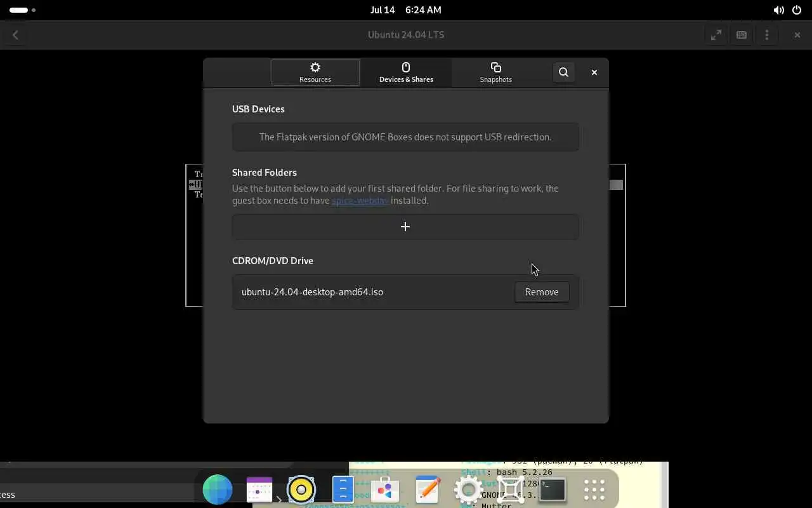Open the spice-webdav link
The image size is (812, 508).
point(360,201)
